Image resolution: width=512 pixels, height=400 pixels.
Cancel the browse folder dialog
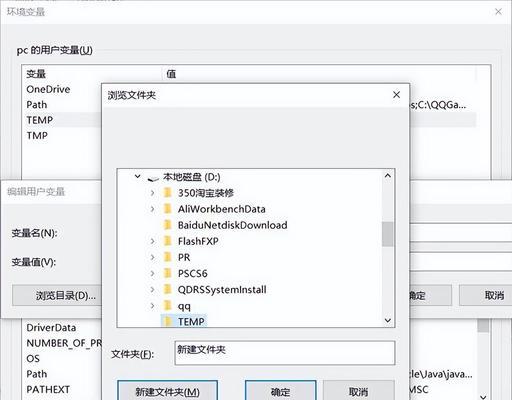(x=359, y=391)
